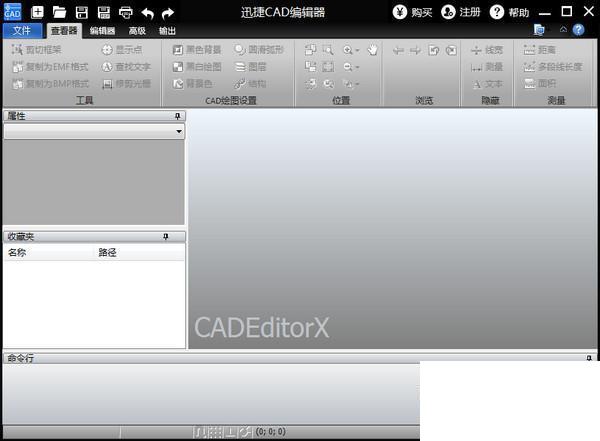The image size is (600, 441).
Task: Click the New file icon in title bar
Action: click(37, 12)
